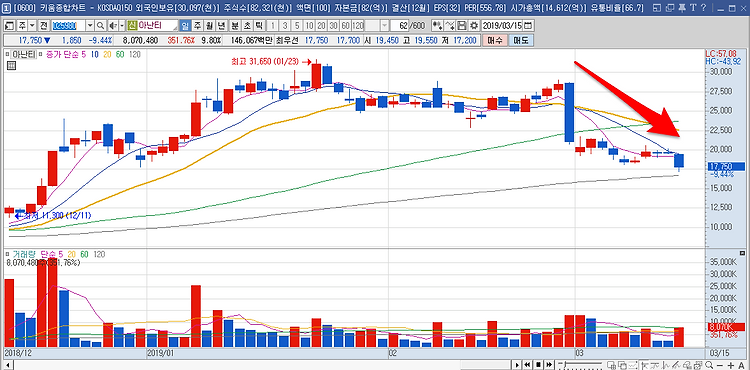Screen dimensions: 750x370
Task: Choose the 1 interval button
Action: (x=273, y=25)
